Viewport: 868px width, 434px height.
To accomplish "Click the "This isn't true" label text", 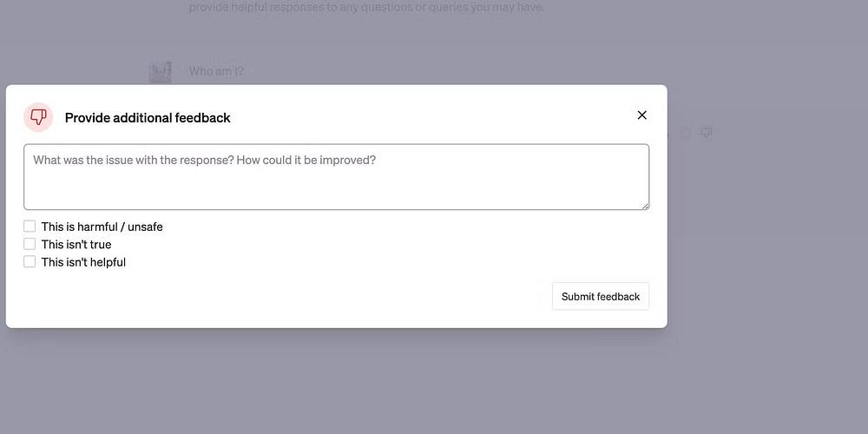I will click(76, 245).
